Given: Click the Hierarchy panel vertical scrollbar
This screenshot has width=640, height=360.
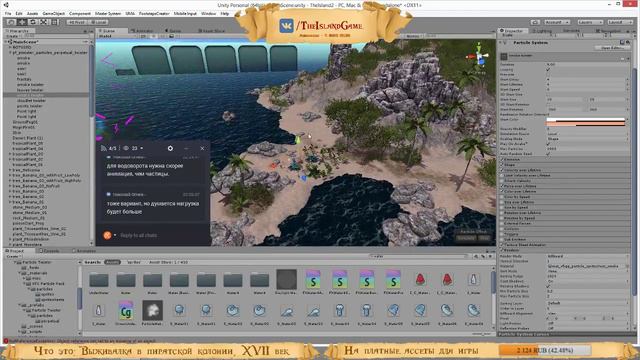Looking at the screenshot, I should click(91, 82).
